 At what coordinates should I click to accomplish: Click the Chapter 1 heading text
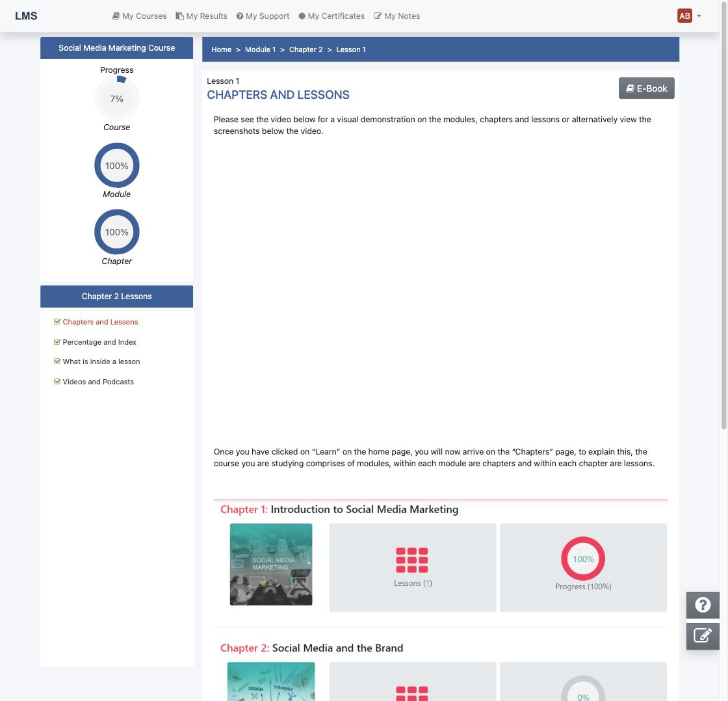(339, 509)
